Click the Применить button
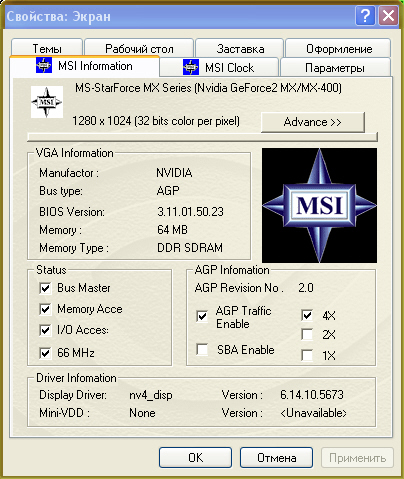This screenshot has width=404, height=479. point(357,457)
